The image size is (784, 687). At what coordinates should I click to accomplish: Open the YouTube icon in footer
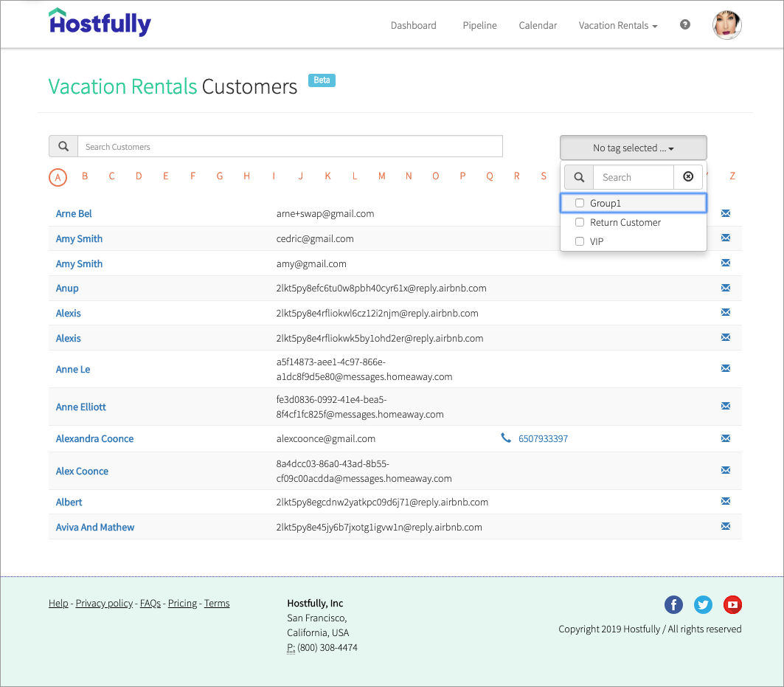click(x=732, y=604)
